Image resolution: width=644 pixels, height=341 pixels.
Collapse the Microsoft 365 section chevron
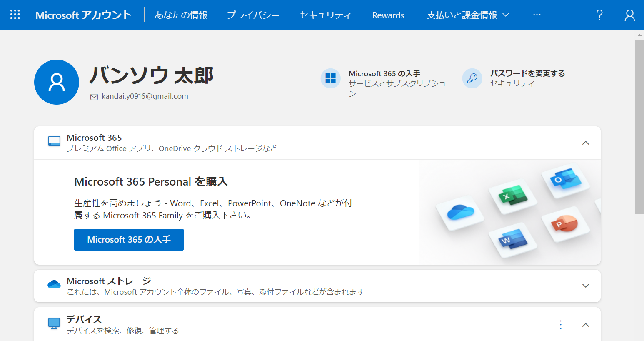pyautogui.click(x=586, y=143)
